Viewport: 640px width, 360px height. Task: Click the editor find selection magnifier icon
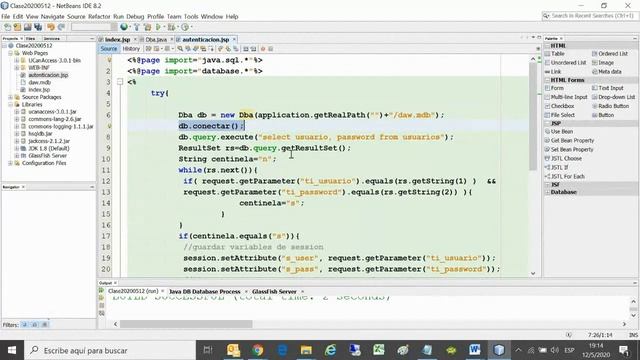pos(180,49)
